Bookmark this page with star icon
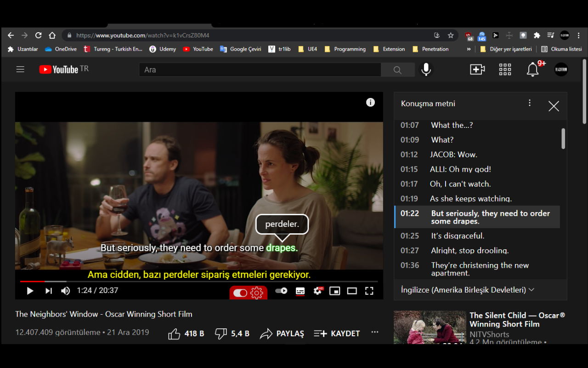588x368 pixels. [451, 35]
